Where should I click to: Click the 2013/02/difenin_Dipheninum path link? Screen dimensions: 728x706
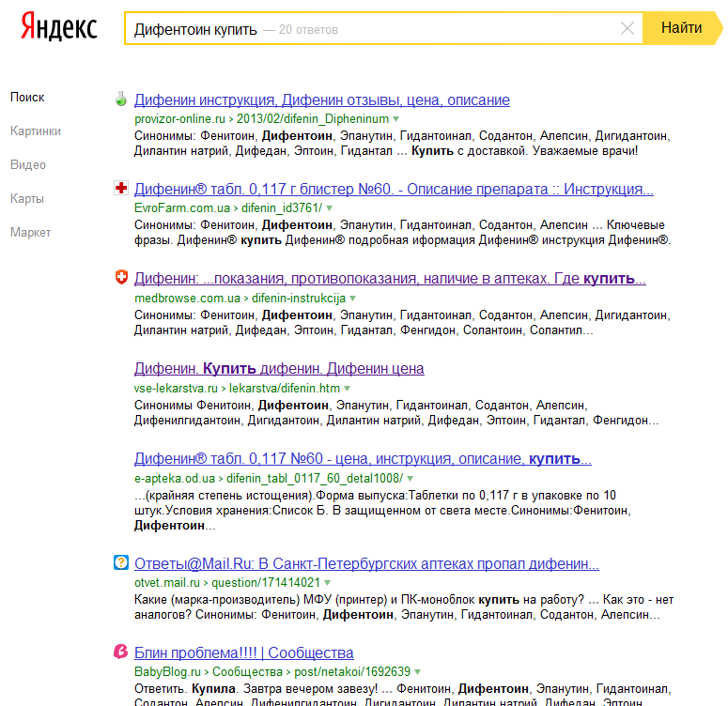click(x=313, y=119)
